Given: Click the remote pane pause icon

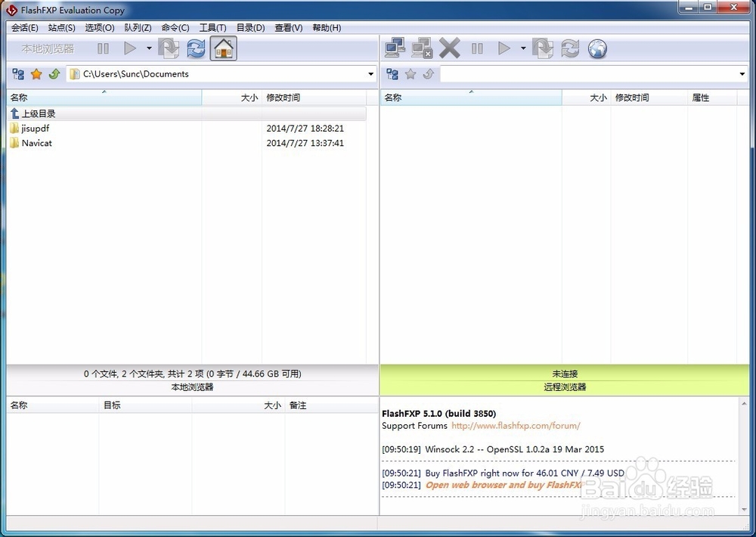Looking at the screenshot, I should [x=477, y=48].
